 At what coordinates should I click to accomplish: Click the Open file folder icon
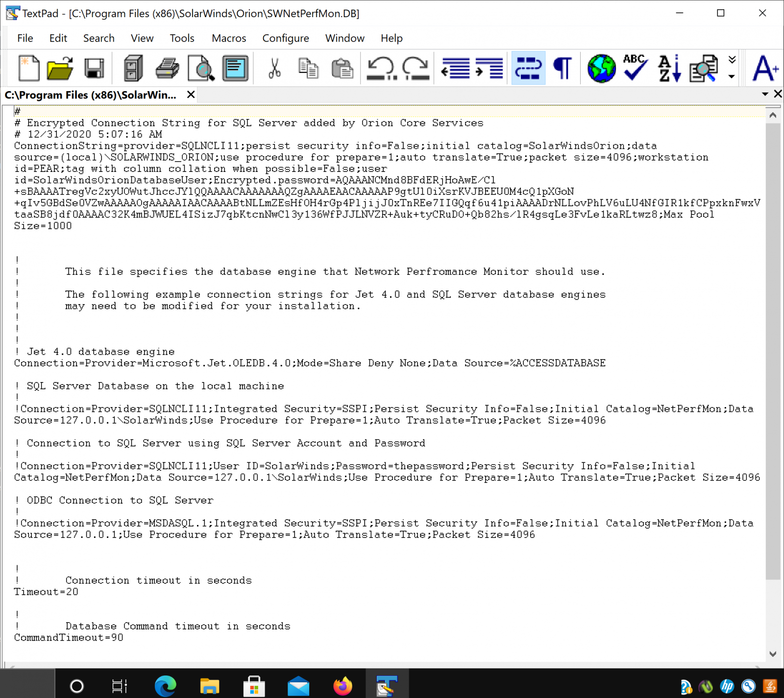[60, 68]
